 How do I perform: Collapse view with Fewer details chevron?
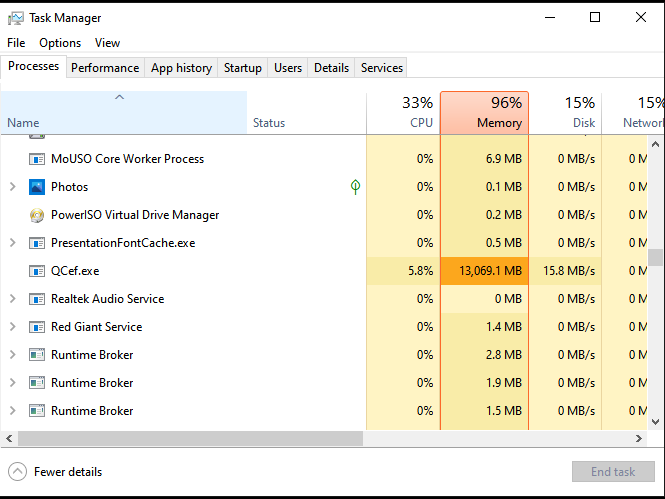point(17,472)
